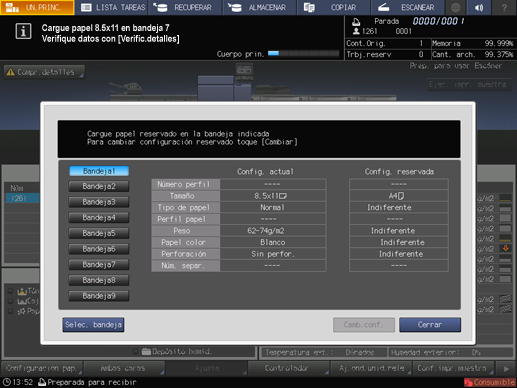This screenshot has width=517, height=388.
Task: Open the UN. PRINC. main tab
Action: pos(37,7)
